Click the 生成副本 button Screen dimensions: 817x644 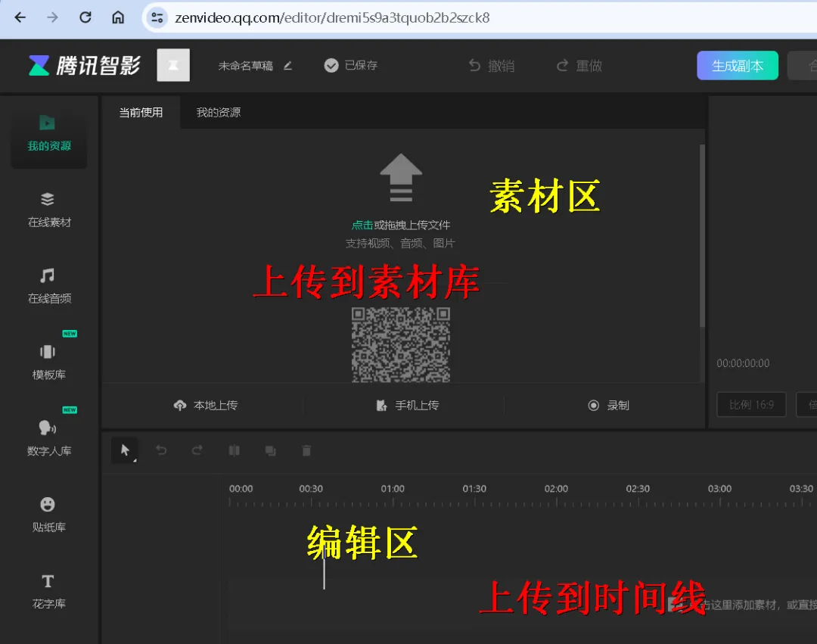tap(737, 66)
